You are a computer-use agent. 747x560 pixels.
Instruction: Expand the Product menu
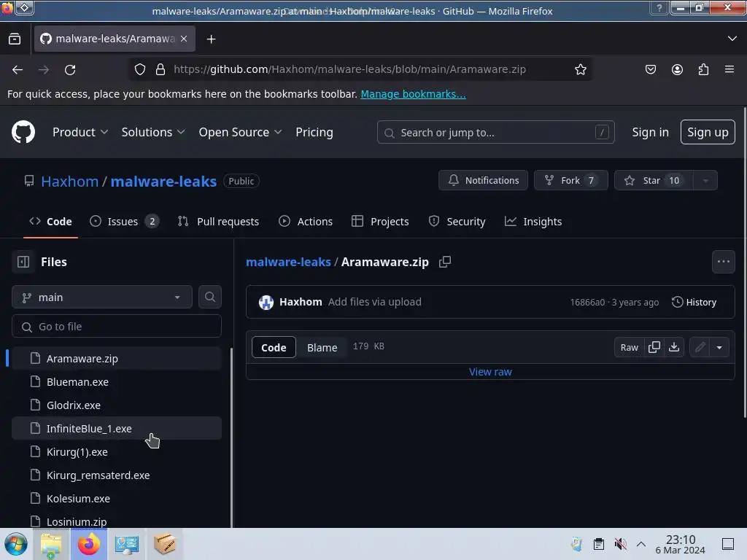tap(80, 133)
